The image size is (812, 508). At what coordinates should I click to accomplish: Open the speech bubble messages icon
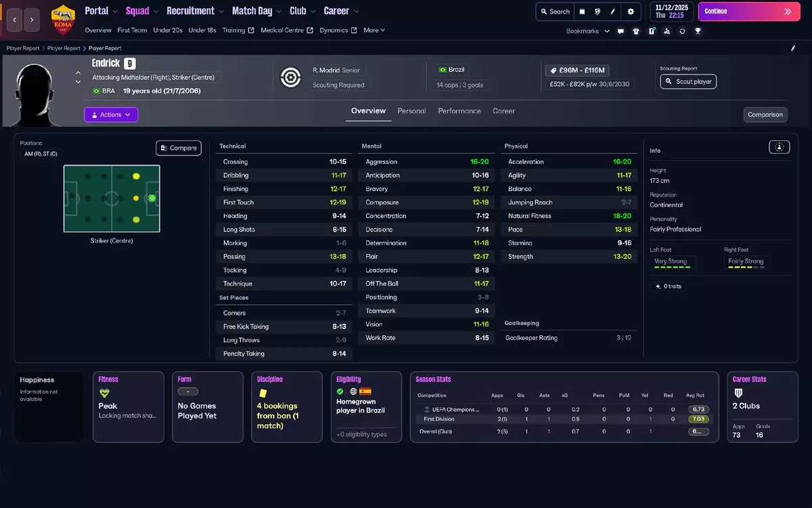tap(621, 31)
